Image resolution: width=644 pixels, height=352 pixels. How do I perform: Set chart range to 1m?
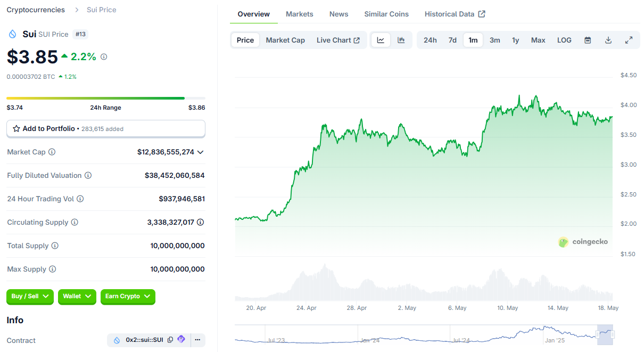[x=473, y=40]
